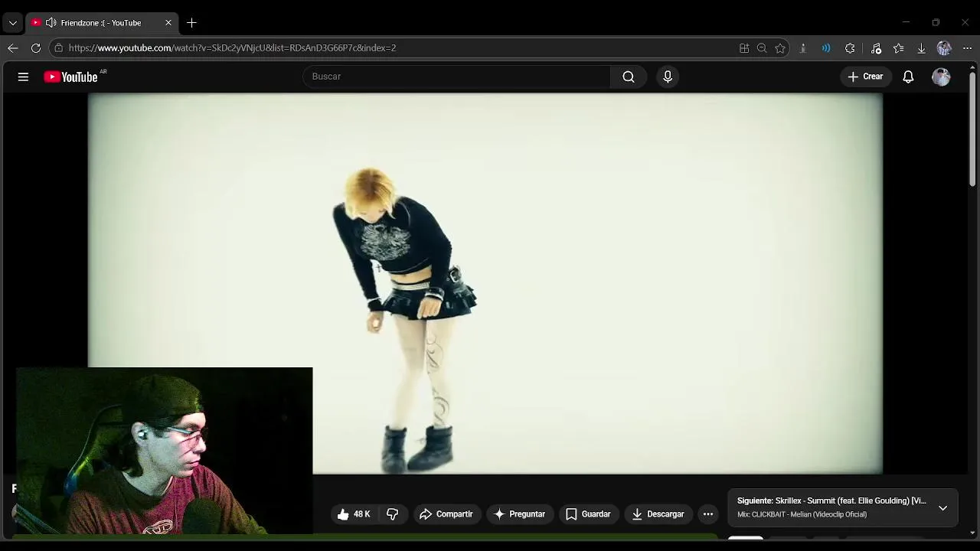Click the youtube.com address bar URL
The width and height of the screenshot is (980, 551).
[x=232, y=47]
